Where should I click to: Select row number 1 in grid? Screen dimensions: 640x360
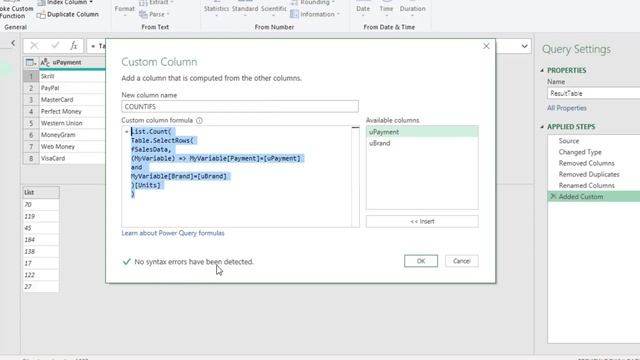(31, 76)
